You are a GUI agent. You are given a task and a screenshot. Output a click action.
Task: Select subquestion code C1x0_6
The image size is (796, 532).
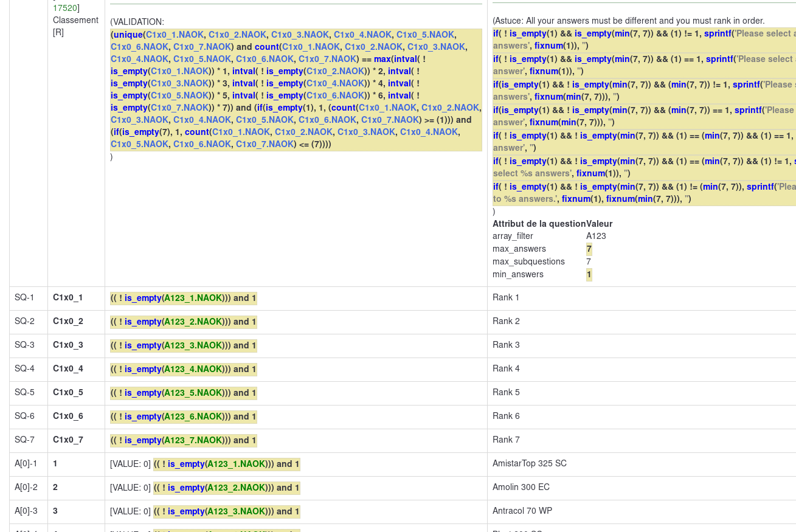[x=68, y=416]
